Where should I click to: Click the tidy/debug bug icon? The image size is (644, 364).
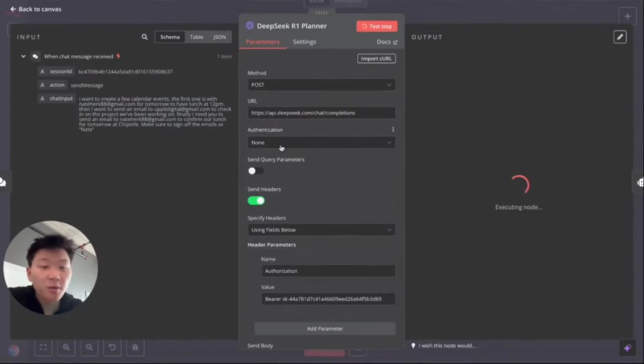(135, 347)
